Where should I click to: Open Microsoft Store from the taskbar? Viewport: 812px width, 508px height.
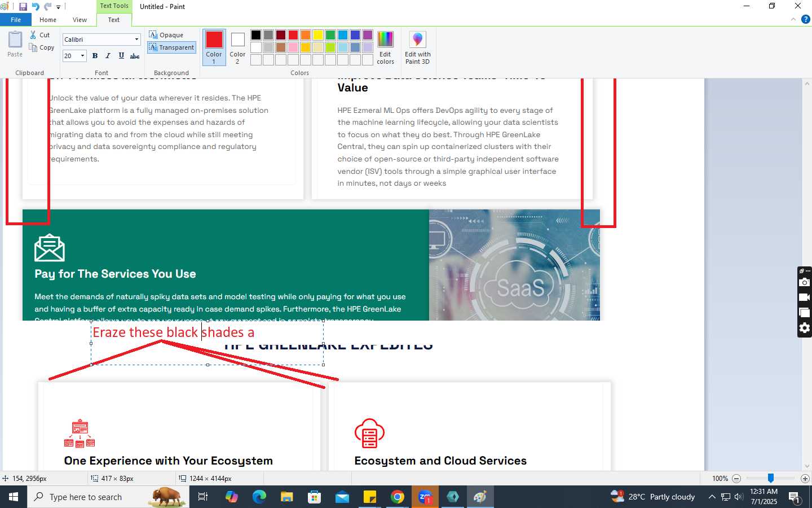click(314, 497)
